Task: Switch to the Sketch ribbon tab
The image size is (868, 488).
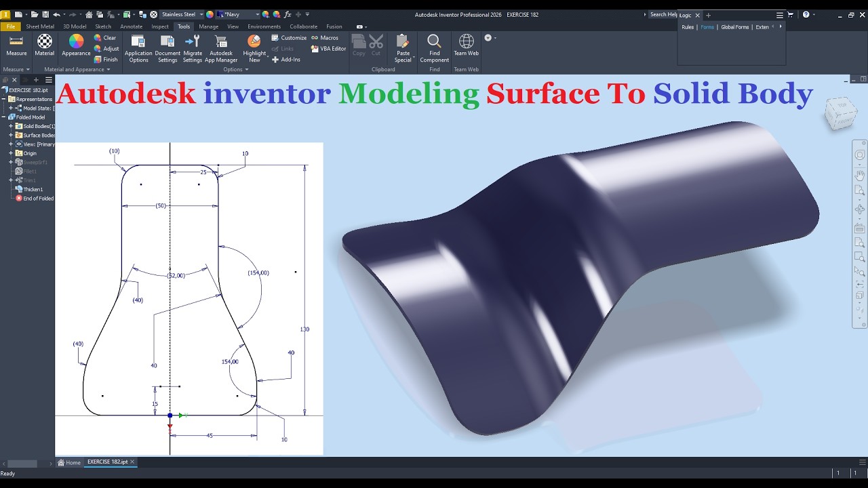Action: [103, 26]
